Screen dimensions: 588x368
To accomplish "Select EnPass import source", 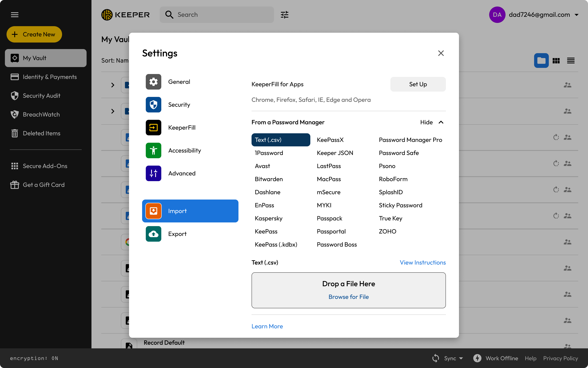I will 264,205.
